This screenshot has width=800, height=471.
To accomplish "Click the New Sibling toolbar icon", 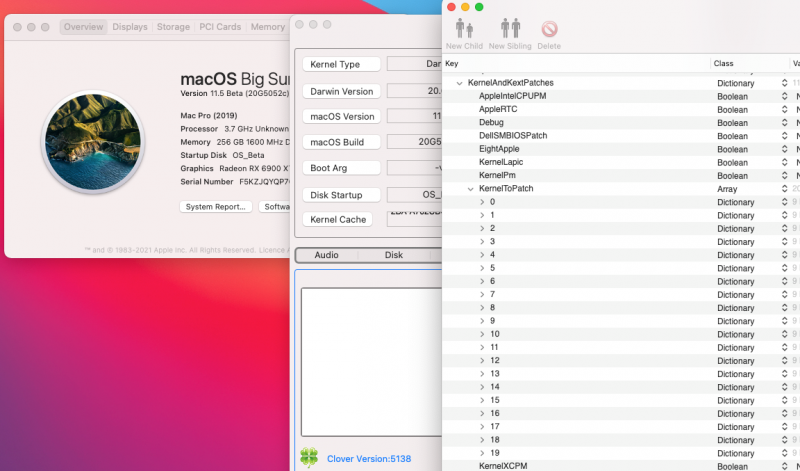I will click(x=510, y=29).
